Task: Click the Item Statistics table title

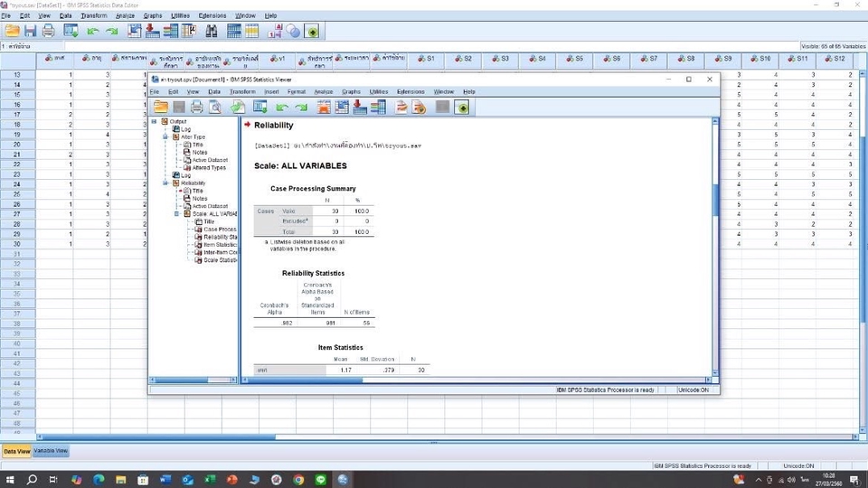Action: [x=341, y=347]
